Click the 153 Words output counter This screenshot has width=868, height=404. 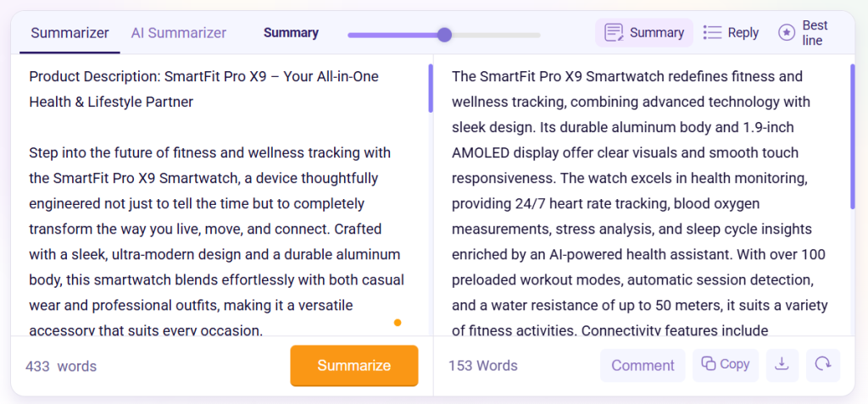[483, 366]
